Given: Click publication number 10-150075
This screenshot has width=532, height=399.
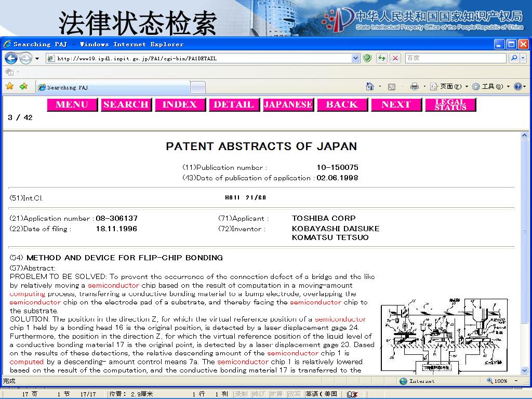Looking at the screenshot, I should coord(337,167).
